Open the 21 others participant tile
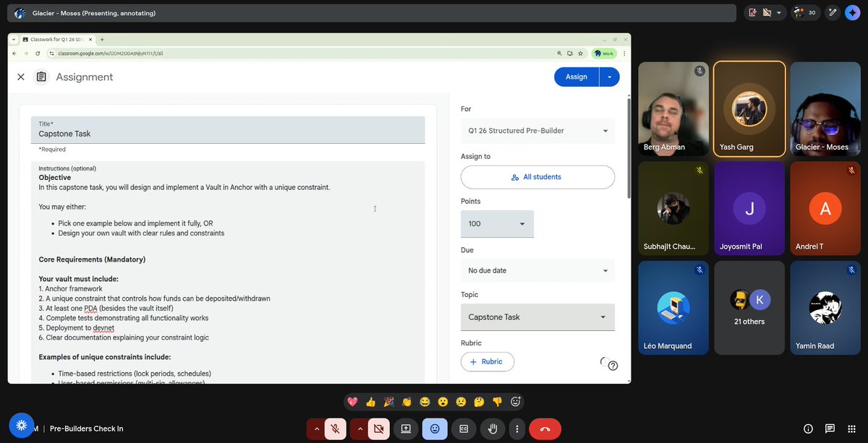This screenshot has height=443, width=868. coord(749,308)
